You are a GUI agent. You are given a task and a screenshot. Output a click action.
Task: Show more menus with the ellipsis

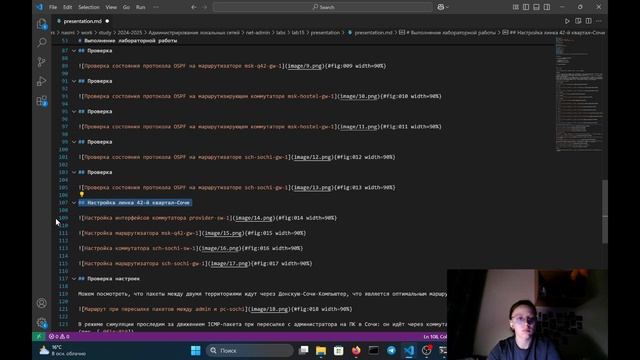click(x=156, y=7)
